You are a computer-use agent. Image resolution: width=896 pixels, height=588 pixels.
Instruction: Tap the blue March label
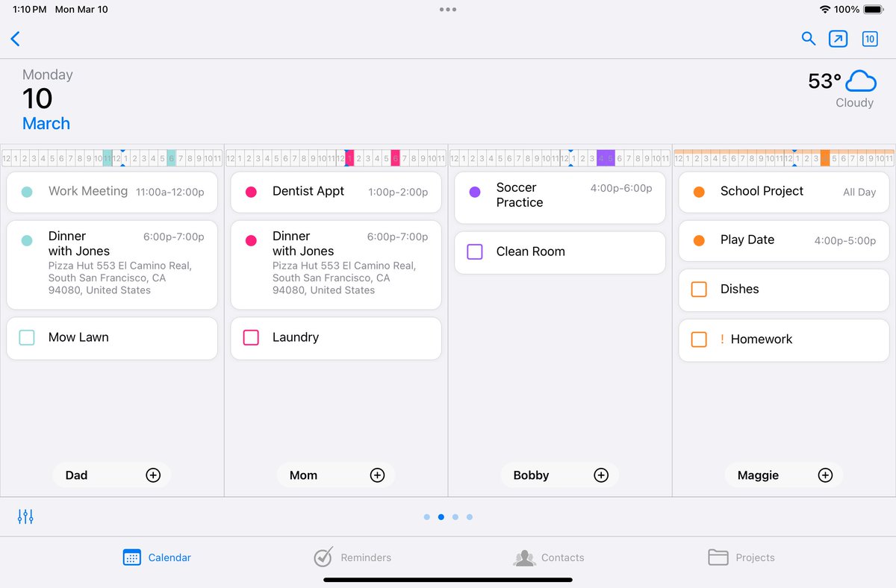pos(46,123)
